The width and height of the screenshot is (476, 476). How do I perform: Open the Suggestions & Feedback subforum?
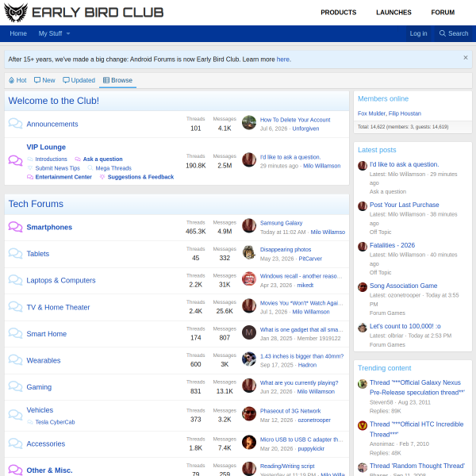coord(140,177)
